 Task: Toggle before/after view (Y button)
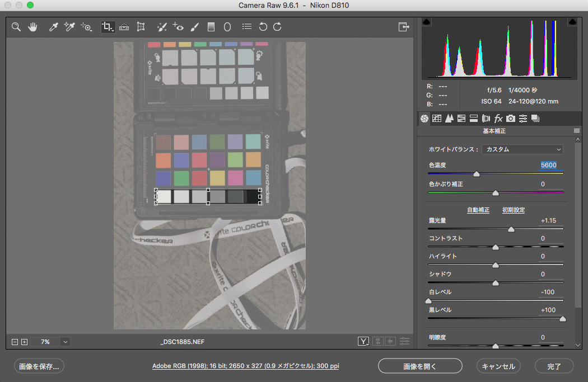point(363,341)
